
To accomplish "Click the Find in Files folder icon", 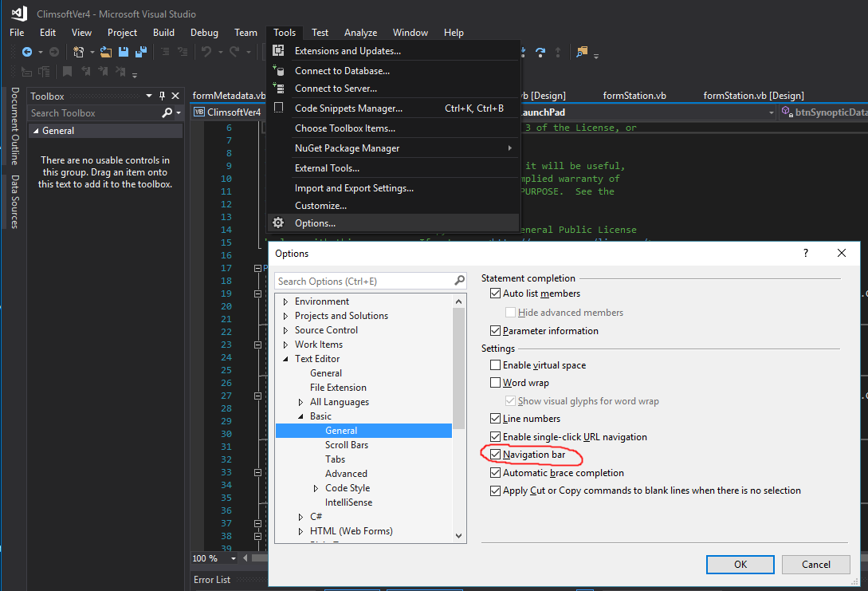I will [582, 52].
